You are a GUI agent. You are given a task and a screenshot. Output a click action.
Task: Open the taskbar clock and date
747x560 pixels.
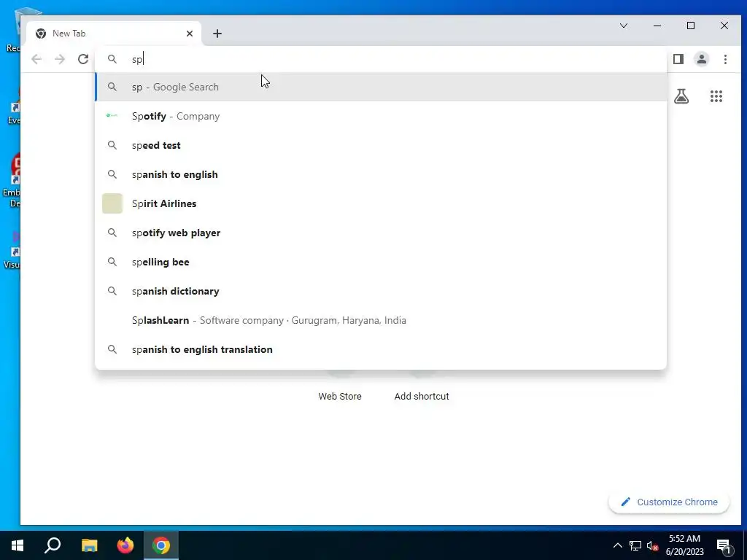tap(684, 545)
